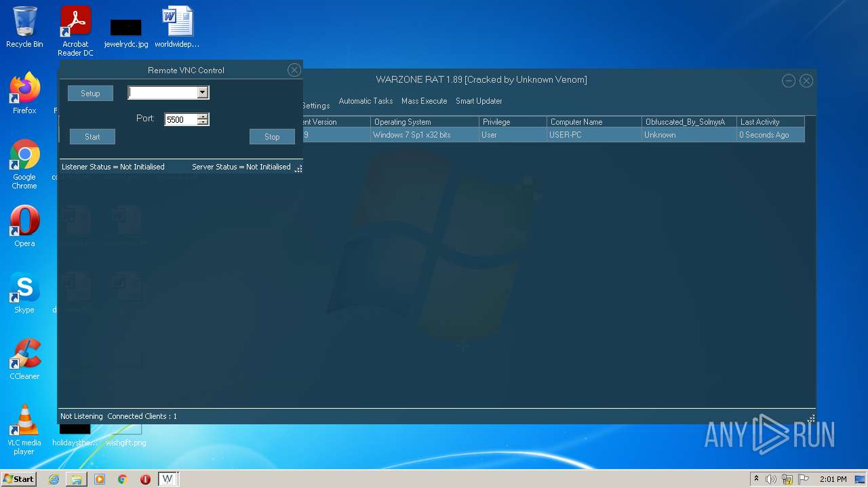Screen dimensions: 868x488
Task: Open the Smart Updater menu
Action: [479, 101]
